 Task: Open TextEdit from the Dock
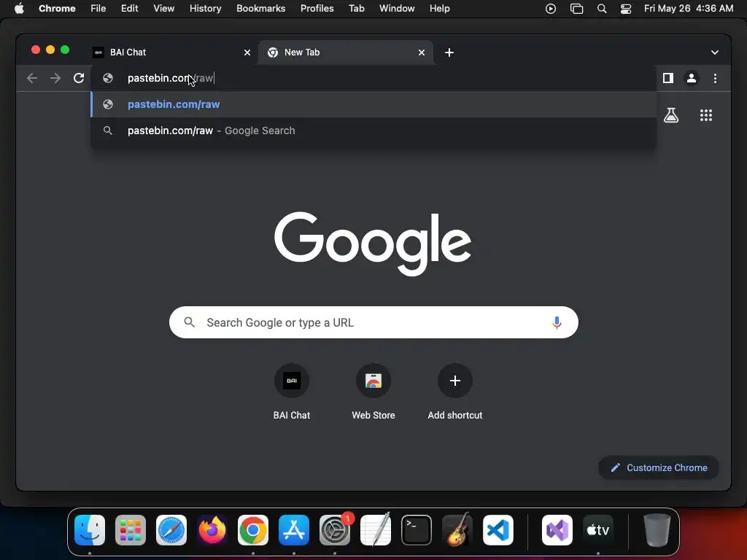(x=376, y=529)
